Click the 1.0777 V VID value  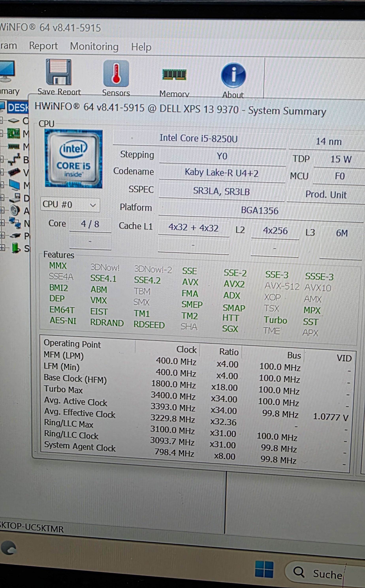[x=331, y=417]
